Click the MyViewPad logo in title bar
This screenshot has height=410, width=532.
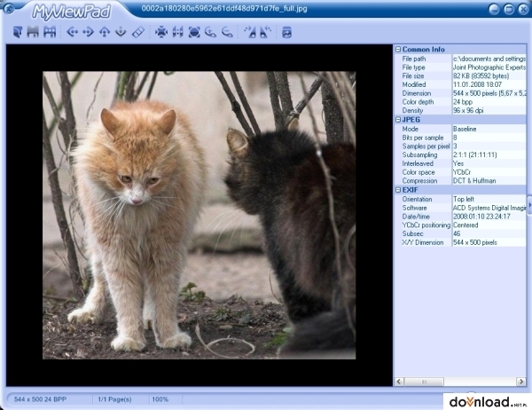click(x=71, y=12)
